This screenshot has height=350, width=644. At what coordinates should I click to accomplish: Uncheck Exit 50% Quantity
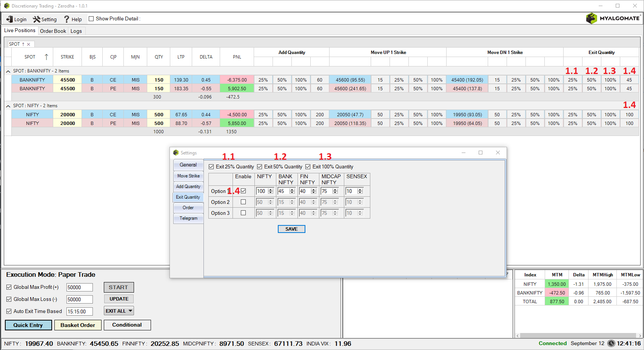[260, 167]
